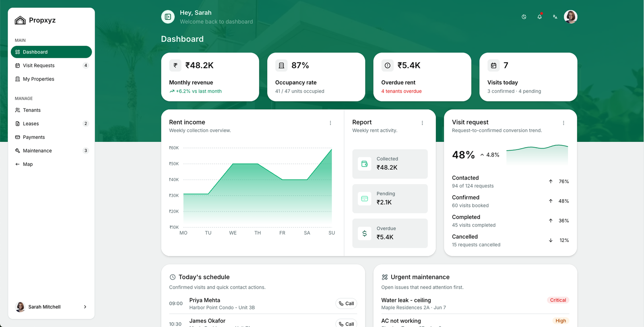Open Visit request options menu

coord(563,123)
